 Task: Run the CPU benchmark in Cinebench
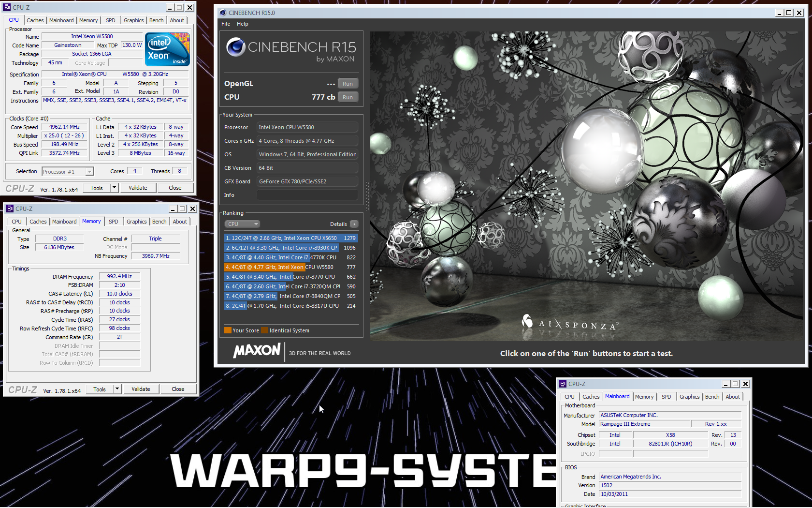(x=348, y=97)
